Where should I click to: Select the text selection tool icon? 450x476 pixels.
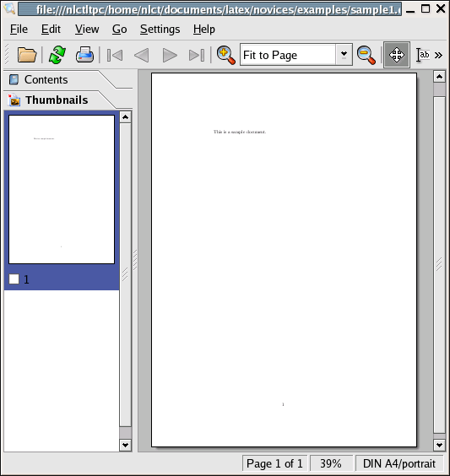pos(422,55)
